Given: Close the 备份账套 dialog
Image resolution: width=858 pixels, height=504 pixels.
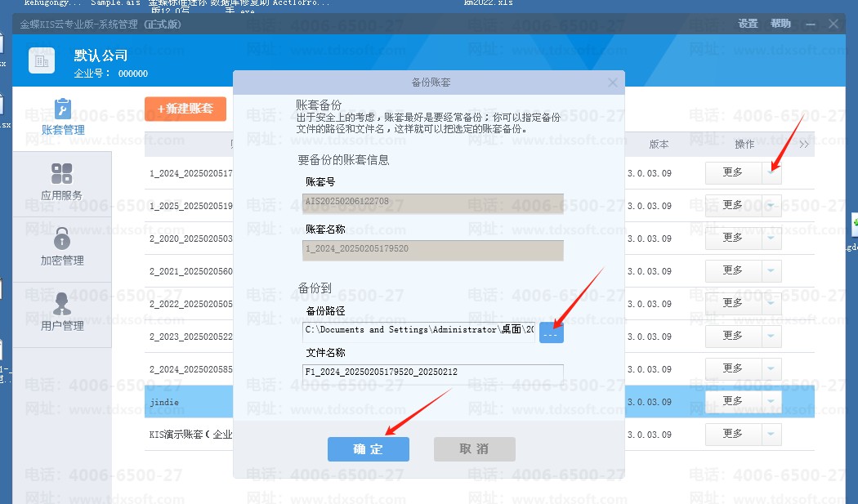Looking at the screenshot, I should point(612,82).
